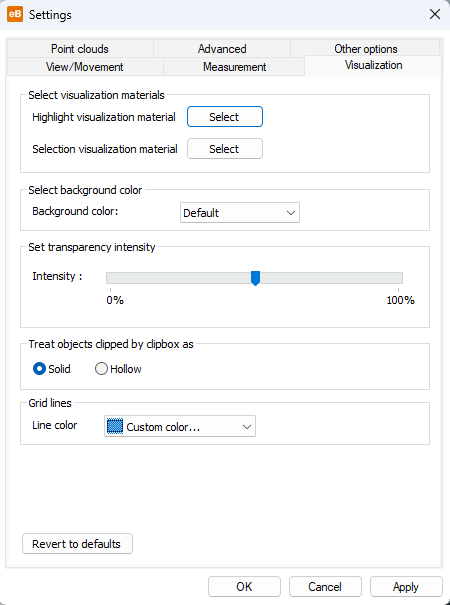Select the Hollow radio button

(x=101, y=369)
